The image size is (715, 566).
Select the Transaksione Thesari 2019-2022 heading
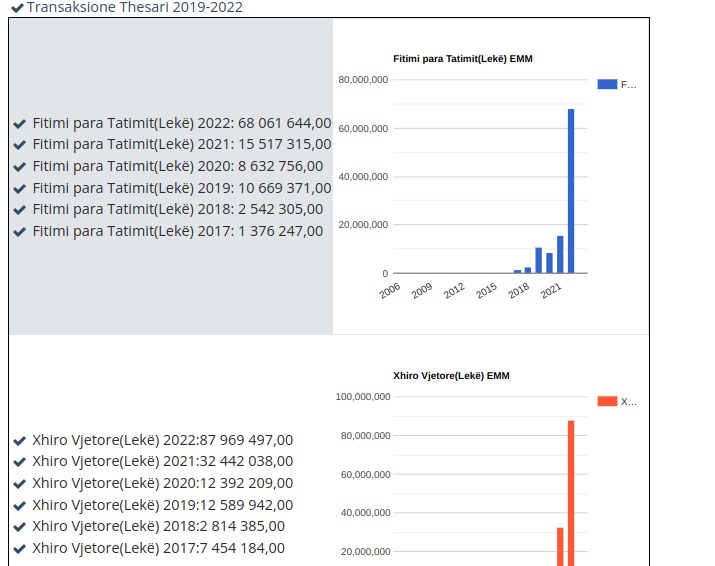point(134,8)
